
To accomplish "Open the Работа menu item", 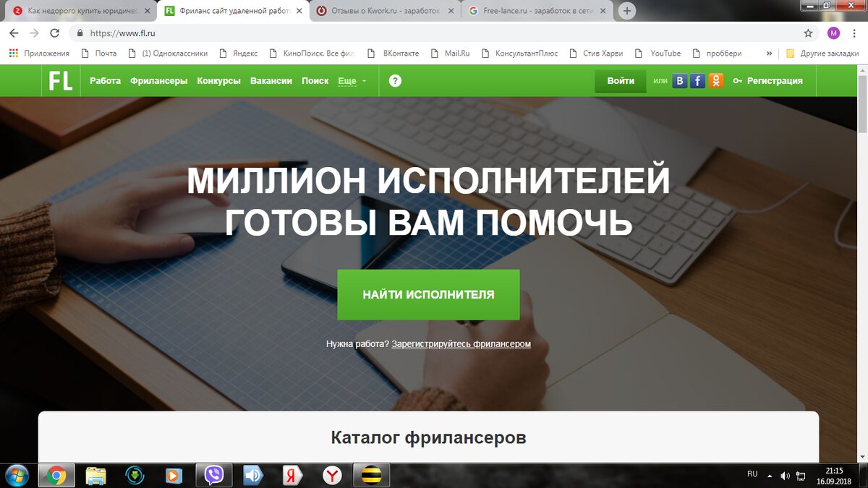I will [x=105, y=81].
